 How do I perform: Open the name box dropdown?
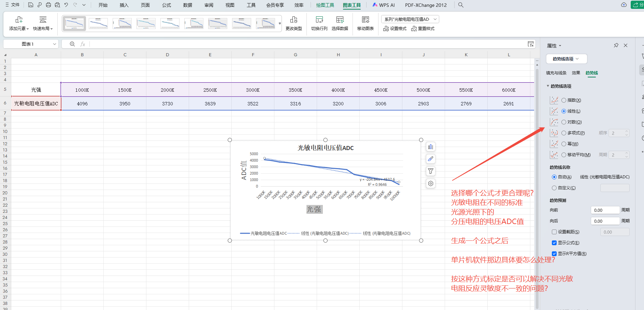click(x=54, y=44)
